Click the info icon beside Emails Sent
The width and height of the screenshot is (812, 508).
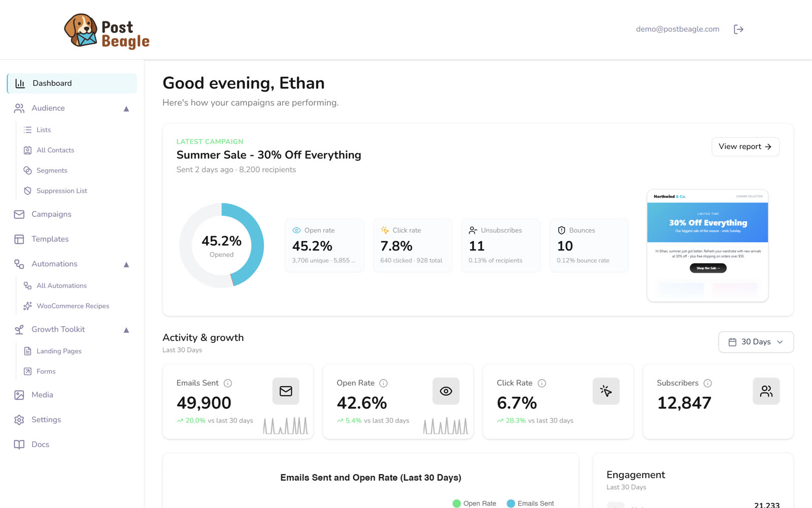tap(228, 384)
